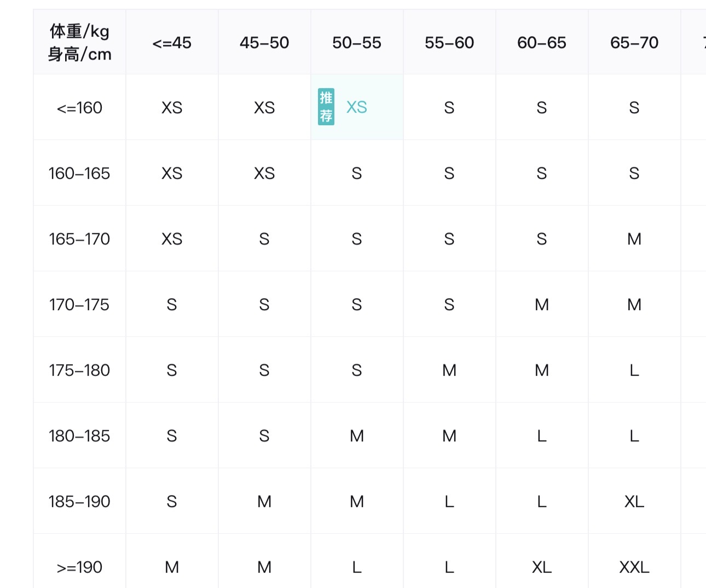Pick the 180–185 height row label

pos(80,436)
